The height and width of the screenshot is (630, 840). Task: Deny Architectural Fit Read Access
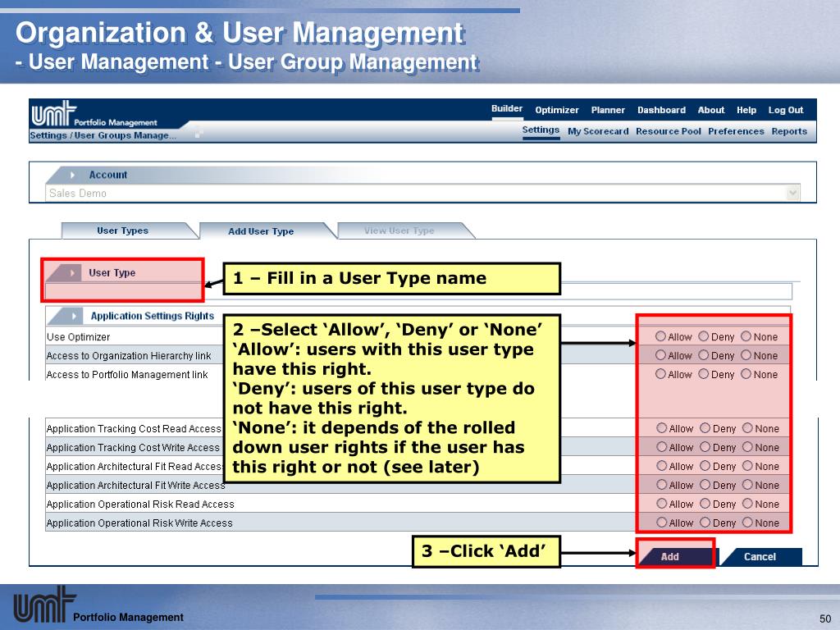[705, 466]
